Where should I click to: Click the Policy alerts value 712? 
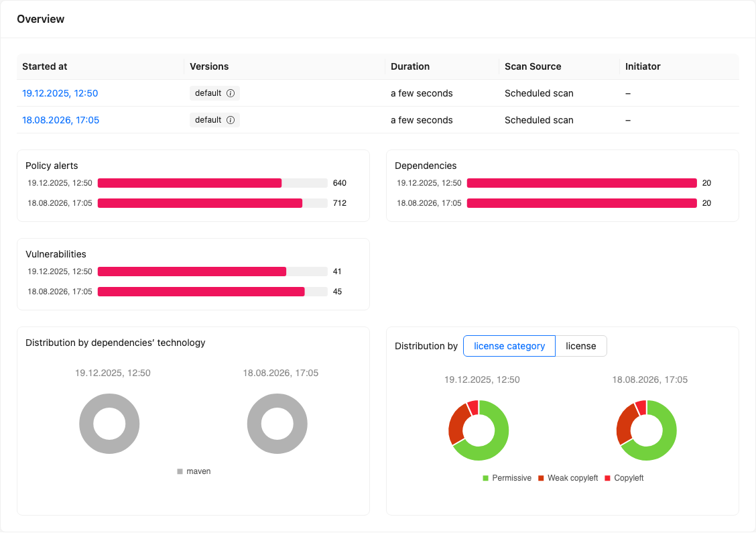[339, 203]
